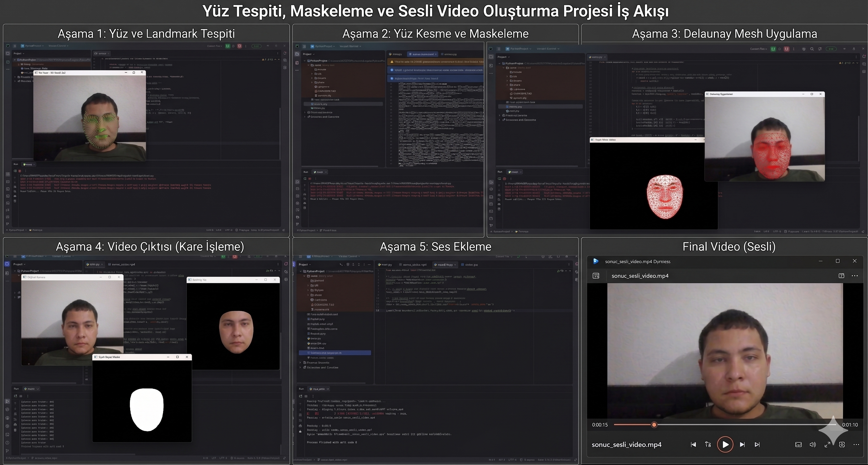Click the orange seek slider thumb at 0:00:15
The width and height of the screenshot is (868, 465).
click(654, 424)
